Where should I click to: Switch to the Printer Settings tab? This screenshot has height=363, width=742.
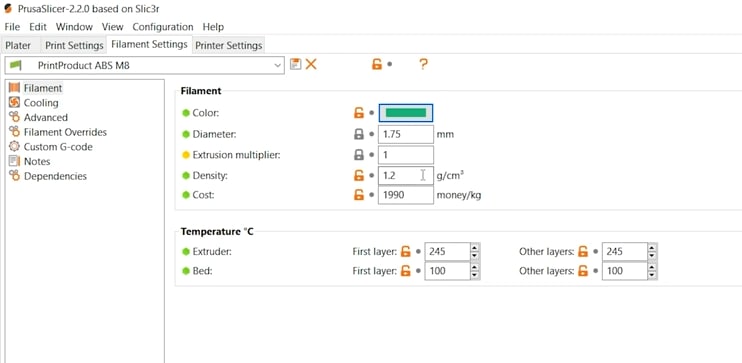click(x=229, y=46)
